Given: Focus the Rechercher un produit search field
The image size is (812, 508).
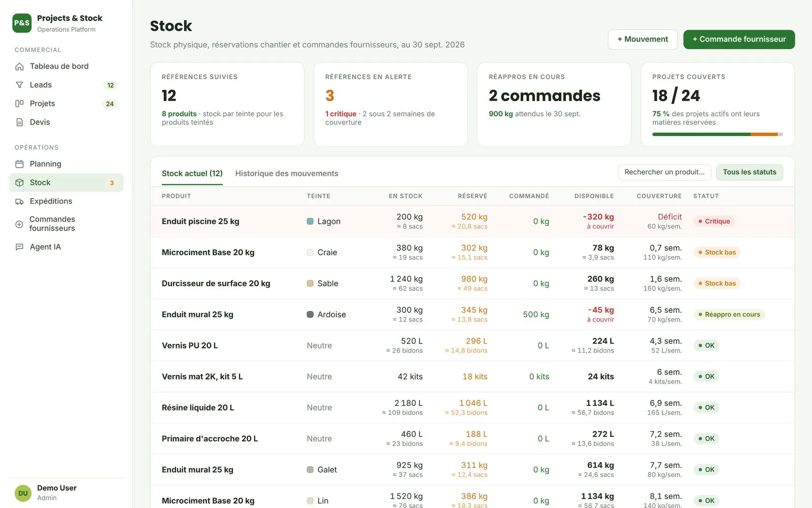Looking at the screenshot, I should 664,172.
